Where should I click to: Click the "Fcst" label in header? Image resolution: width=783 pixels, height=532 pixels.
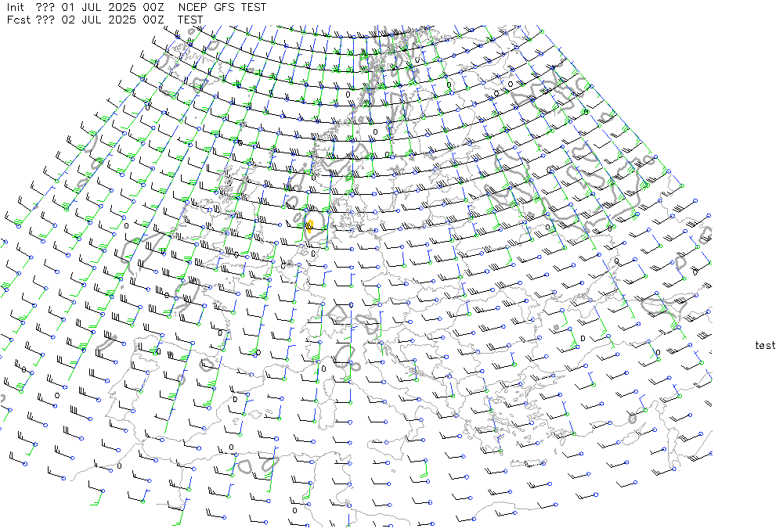19,20
